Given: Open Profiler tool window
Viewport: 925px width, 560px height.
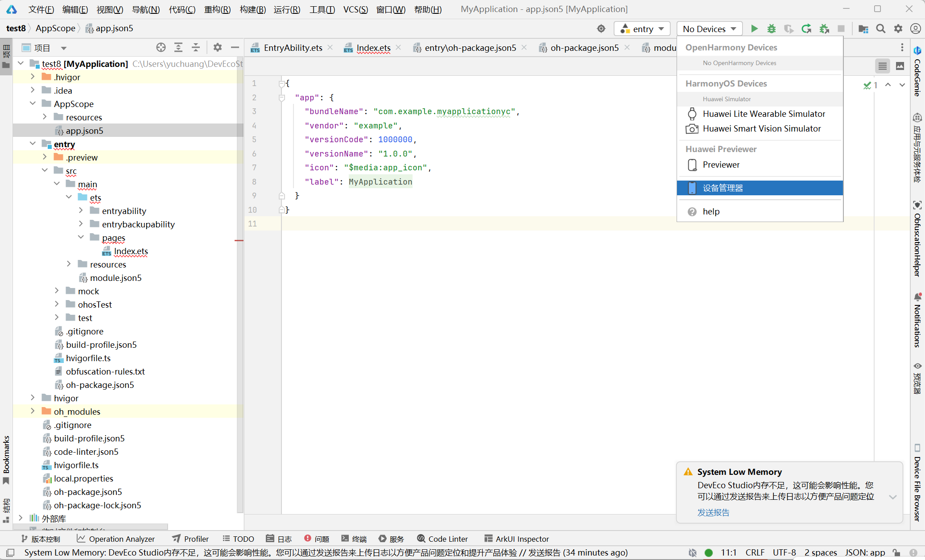Looking at the screenshot, I should click(x=190, y=539).
